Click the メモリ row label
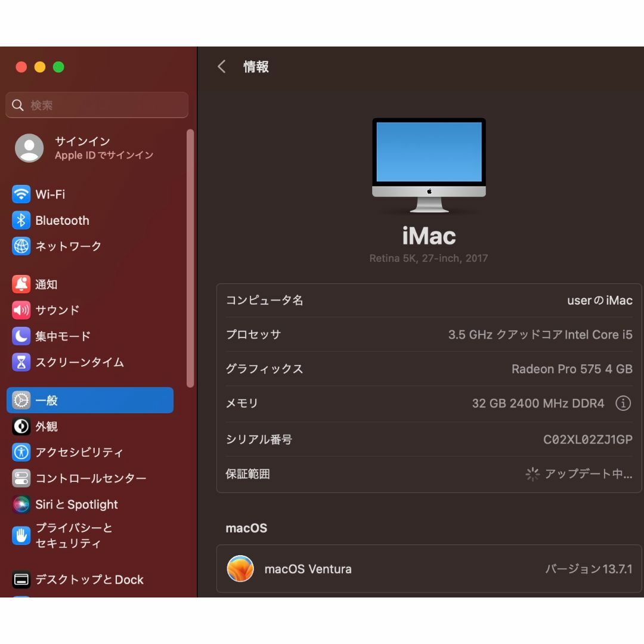This screenshot has height=644, width=644. 242,403
